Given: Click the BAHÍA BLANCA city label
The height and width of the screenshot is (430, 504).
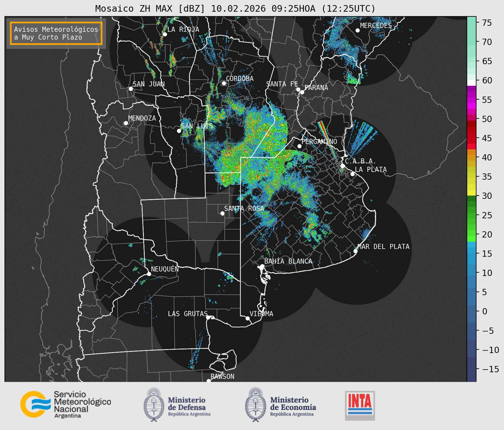Looking at the screenshot, I should pyautogui.click(x=288, y=261).
